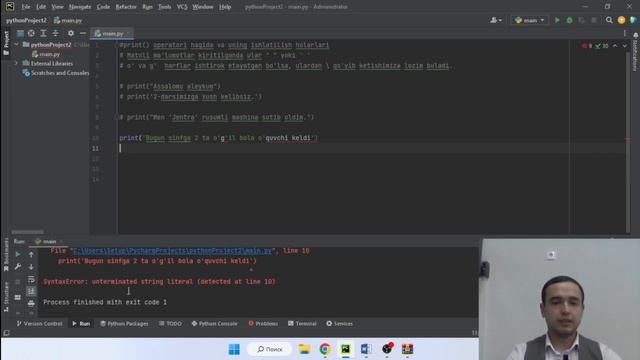This screenshot has height=360, width=640.
Task: Open Search Everywhere magnifier icon
Action: coord(609,20)
